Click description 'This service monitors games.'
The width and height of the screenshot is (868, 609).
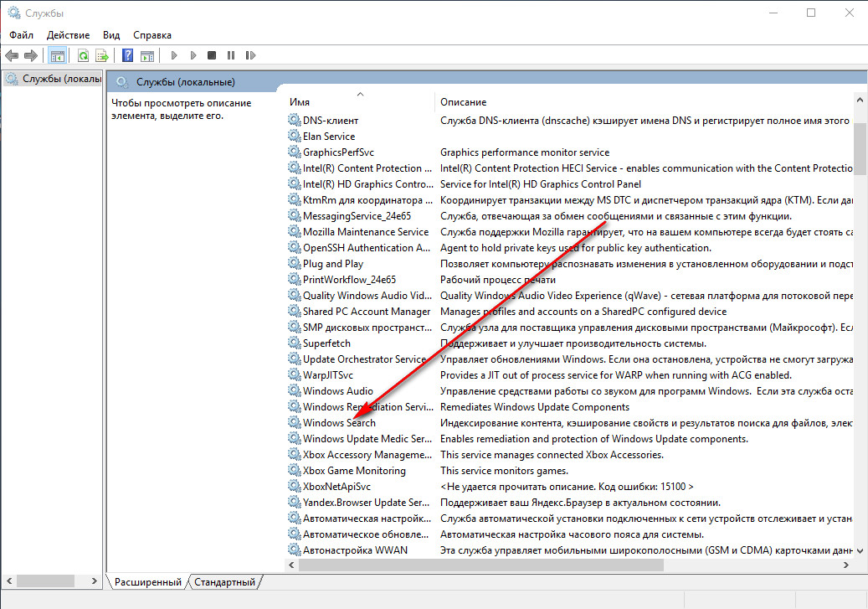(x=504, y=470)
